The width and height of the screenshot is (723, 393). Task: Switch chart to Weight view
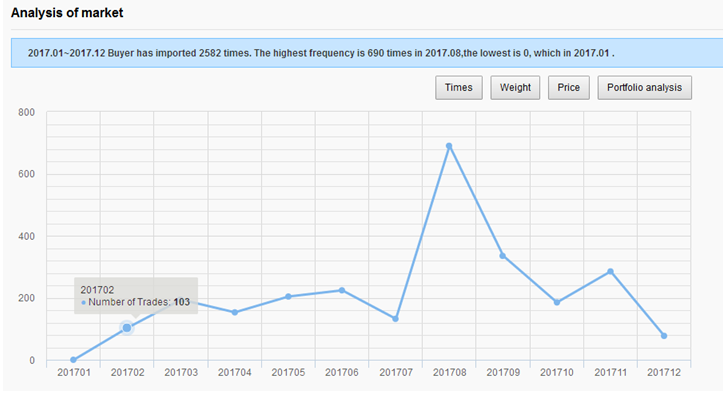click(515, 88)
